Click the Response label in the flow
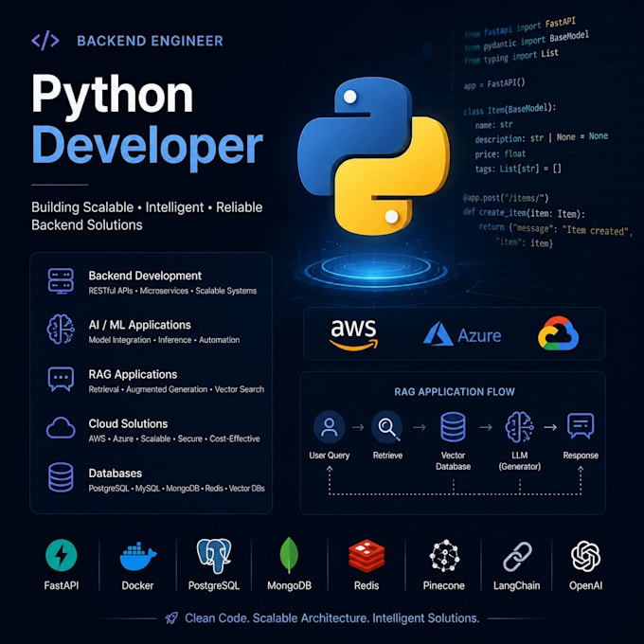Viewport: 644px width, 644px height. click(581, 456)
